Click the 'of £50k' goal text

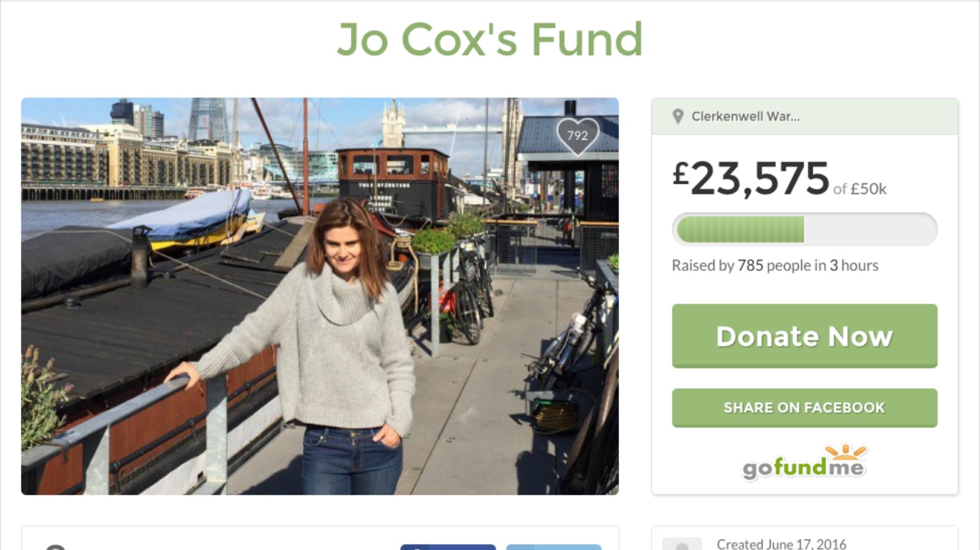[860, 189]
